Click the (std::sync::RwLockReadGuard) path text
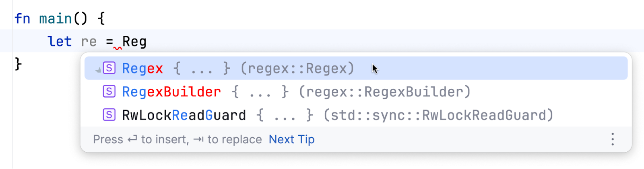This screenshot has height=169, width=644. 438,115
